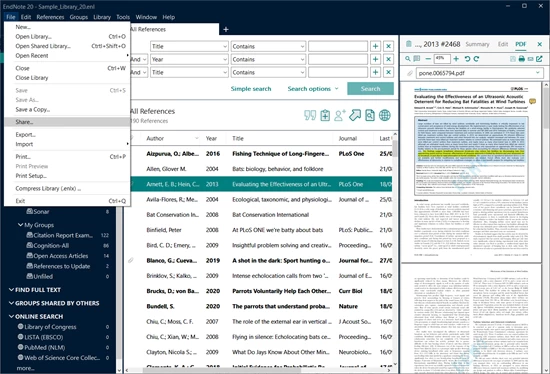Select PubMed (NLM) online search
Image resolution: width=550 pixels, height=374 pixels.
45,347
